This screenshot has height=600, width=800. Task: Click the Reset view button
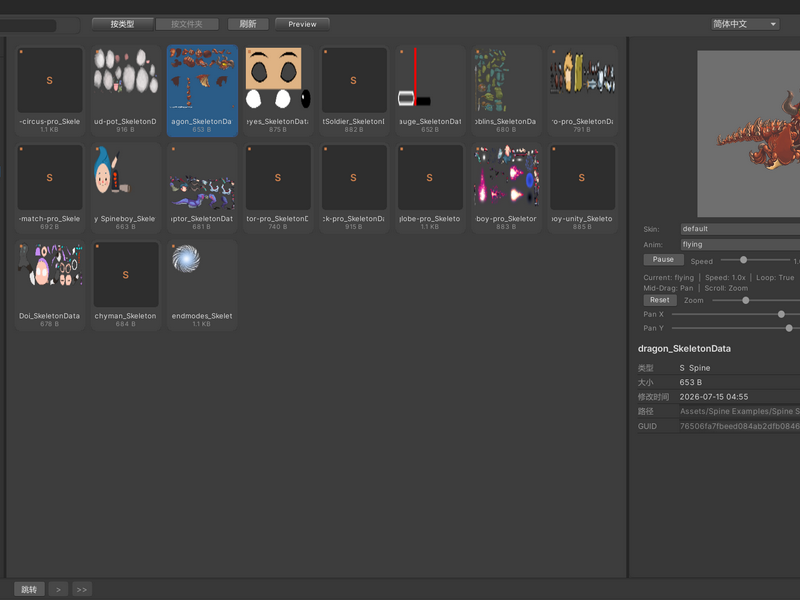660,300
